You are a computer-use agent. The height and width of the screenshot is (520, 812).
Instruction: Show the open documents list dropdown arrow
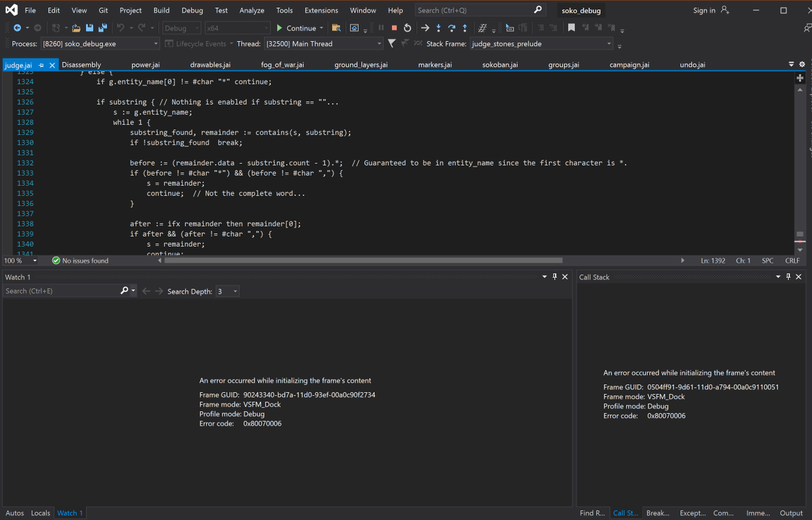click(792, 64)
